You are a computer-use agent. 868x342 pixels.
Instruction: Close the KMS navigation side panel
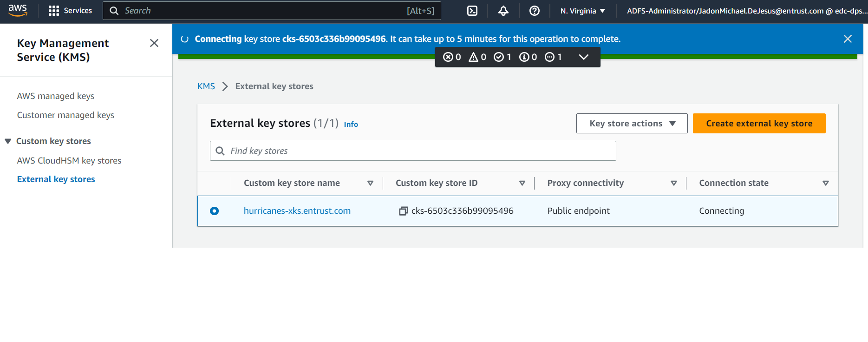154,43
